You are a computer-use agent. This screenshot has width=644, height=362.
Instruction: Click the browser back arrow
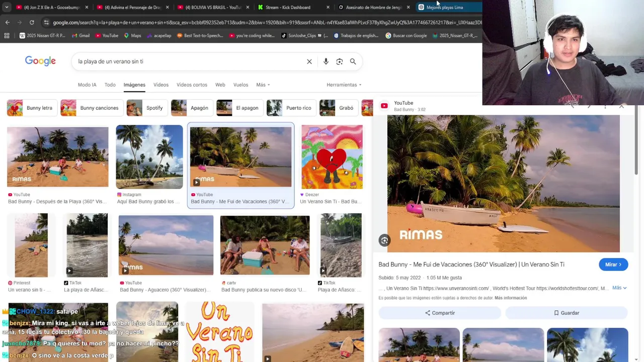[x=7, y=22]
